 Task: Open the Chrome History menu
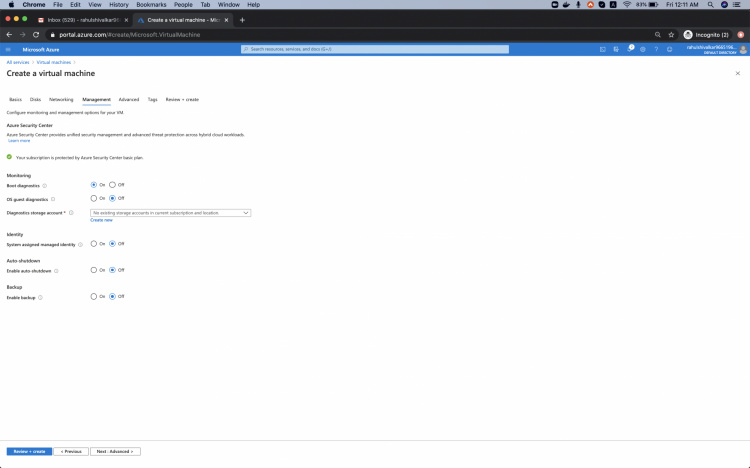point(119,4)
